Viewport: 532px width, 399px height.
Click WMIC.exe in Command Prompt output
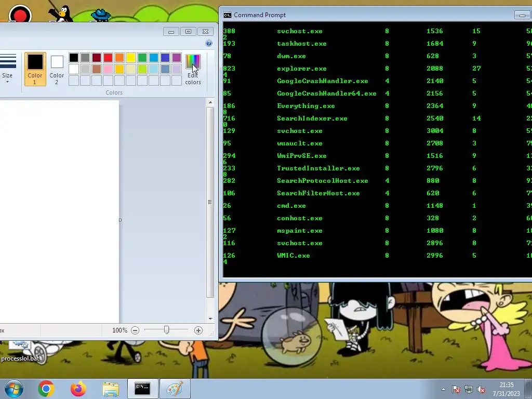pyautogui.click(x=294, y=256)
